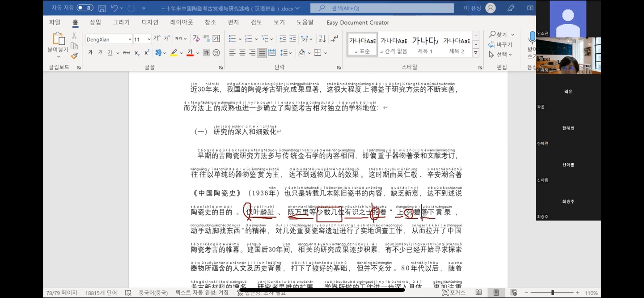Open the 레이아웃 (Layout) ribbon tab
Image resolution: width=644 pixels, height=298 pixels.
pos(182,22)
